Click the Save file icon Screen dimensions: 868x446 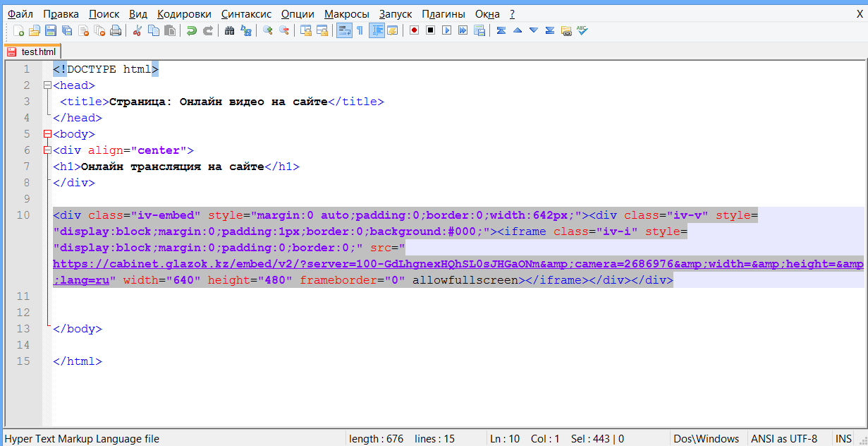point(51,30)
